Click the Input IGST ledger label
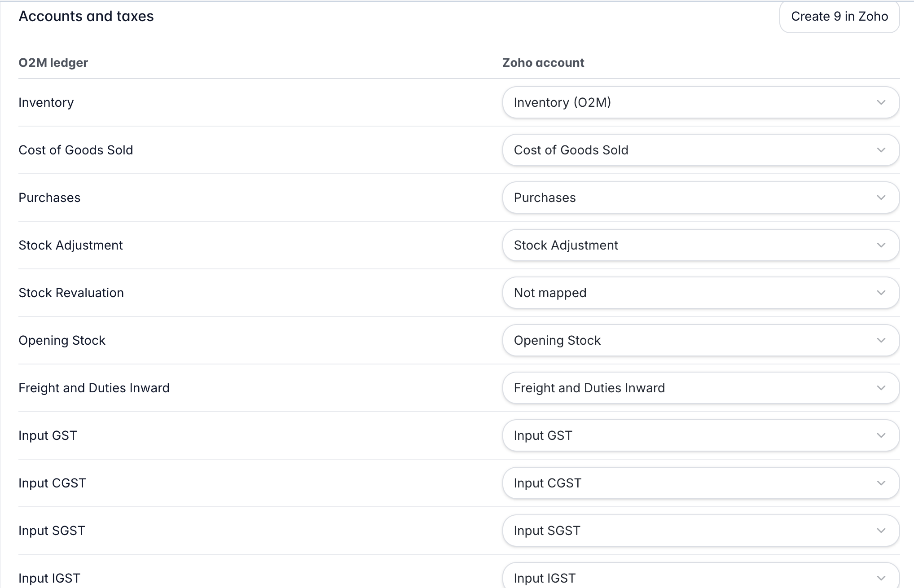This screenshot has width=914, height=588. point(49,578)
